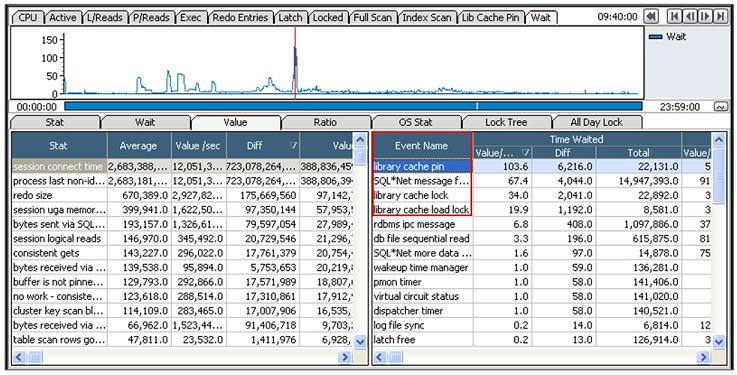The width and height of the screenshot is (737, 375).
Task: Open the Stat tab in left panel
Action: point(55,122)
